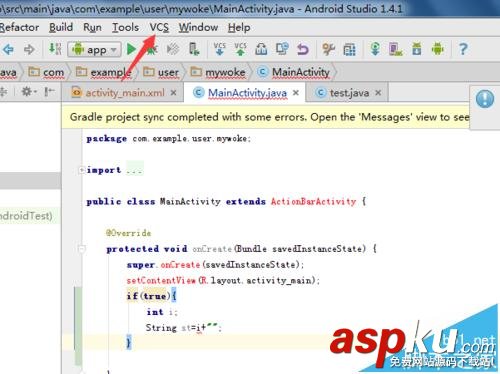The image size is (500, 374).
Task: Click VCS Update Project icon
Action: [219, 49]
